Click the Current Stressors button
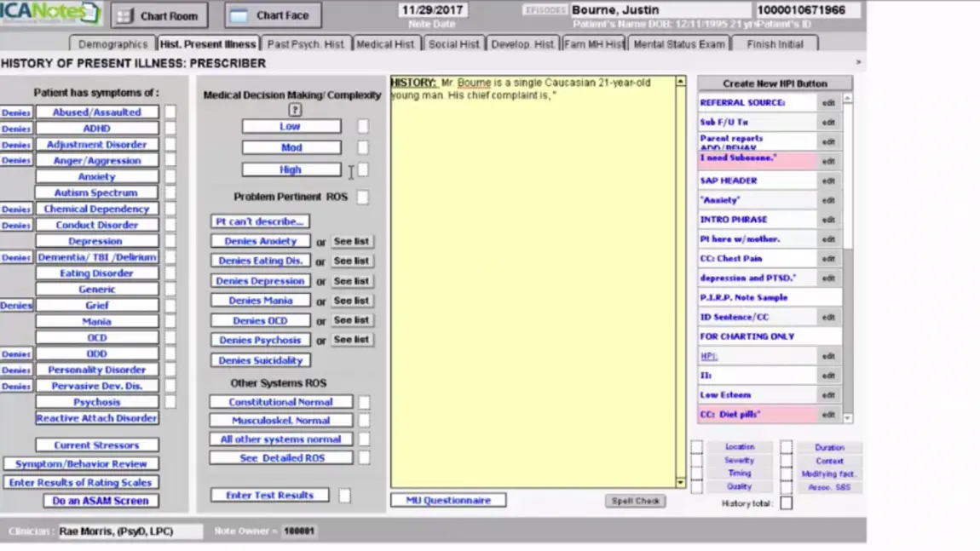 coord(96,444)
